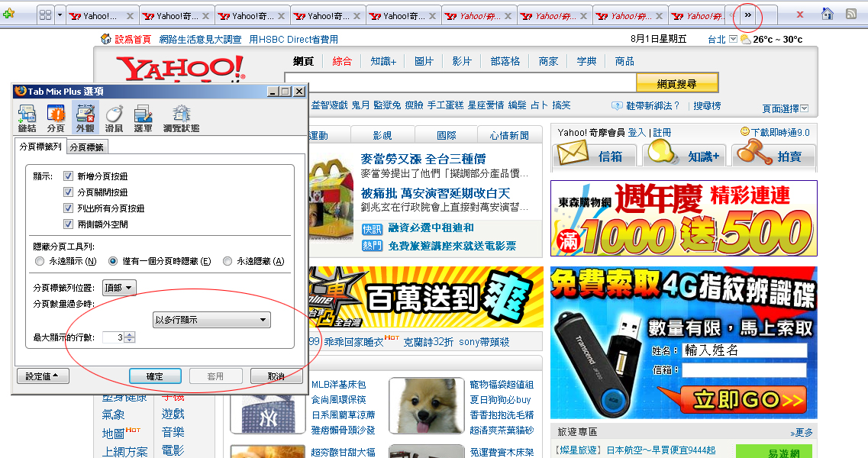Select 永遠隱藏 (A) radio button

coord(227,261)
